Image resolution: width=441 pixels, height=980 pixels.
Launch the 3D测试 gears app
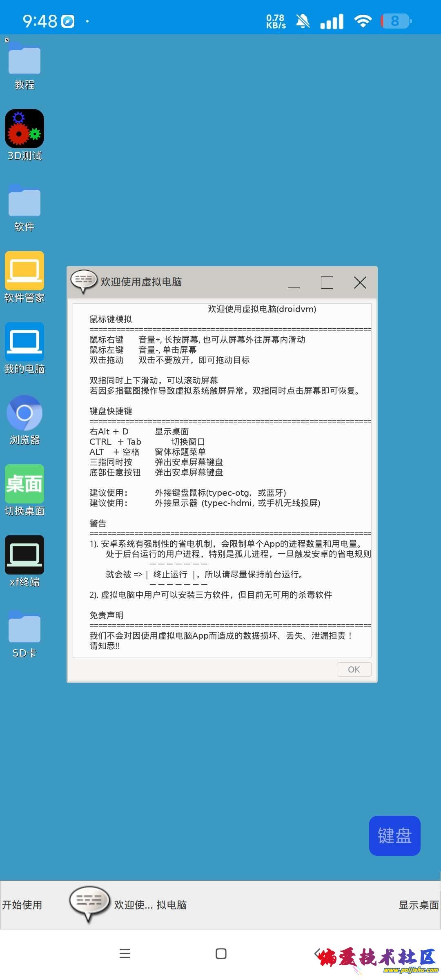(x=24, y=129)
